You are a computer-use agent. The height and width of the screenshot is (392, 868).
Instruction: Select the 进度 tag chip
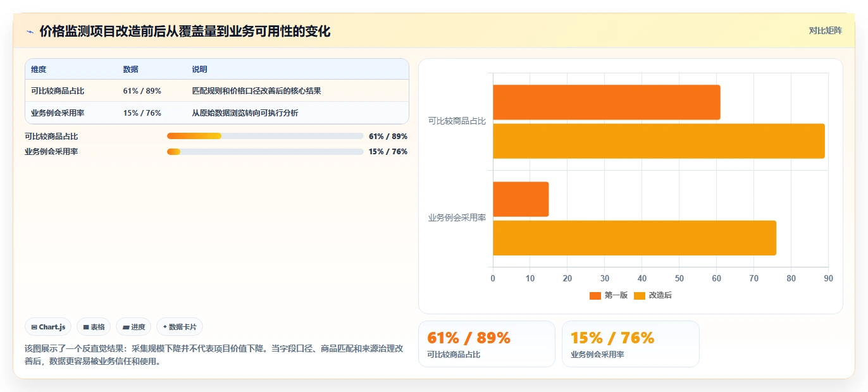tap(133, 327)
